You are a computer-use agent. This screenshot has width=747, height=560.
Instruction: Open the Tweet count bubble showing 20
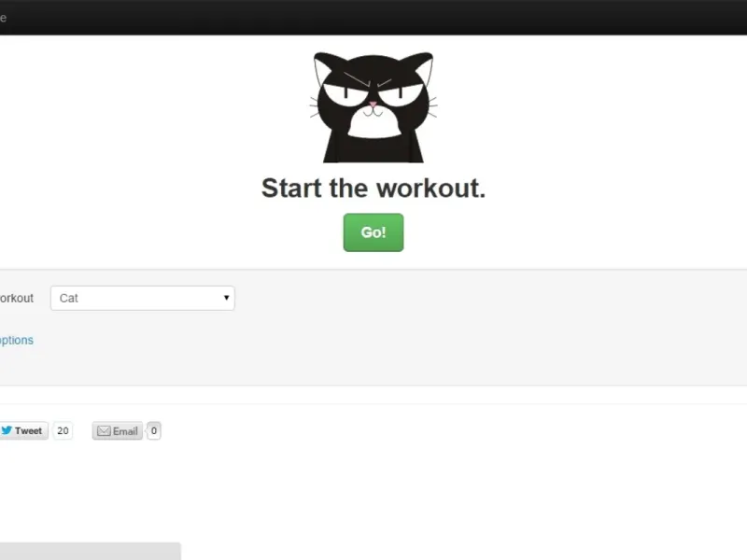click(63, 430)
